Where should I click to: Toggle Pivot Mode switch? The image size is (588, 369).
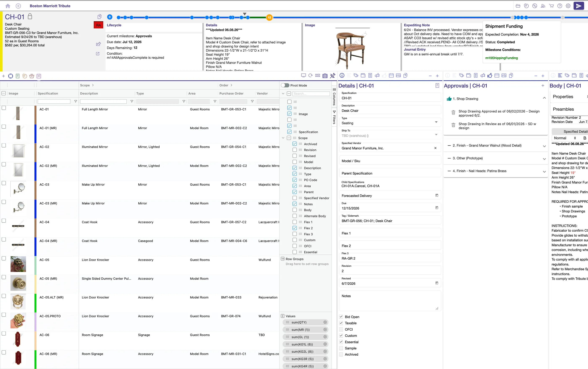tap(285, 85)
